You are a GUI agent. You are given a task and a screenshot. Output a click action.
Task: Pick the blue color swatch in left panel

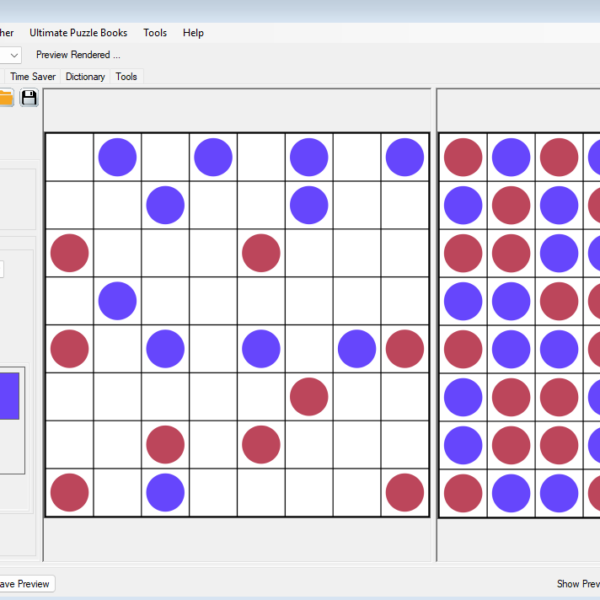(x=9, y=395)
